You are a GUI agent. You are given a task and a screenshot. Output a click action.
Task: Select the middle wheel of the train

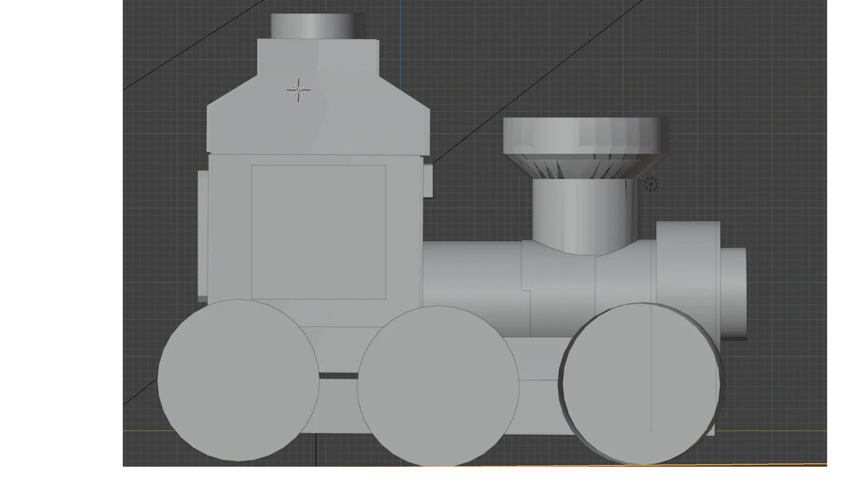point(438,385)
